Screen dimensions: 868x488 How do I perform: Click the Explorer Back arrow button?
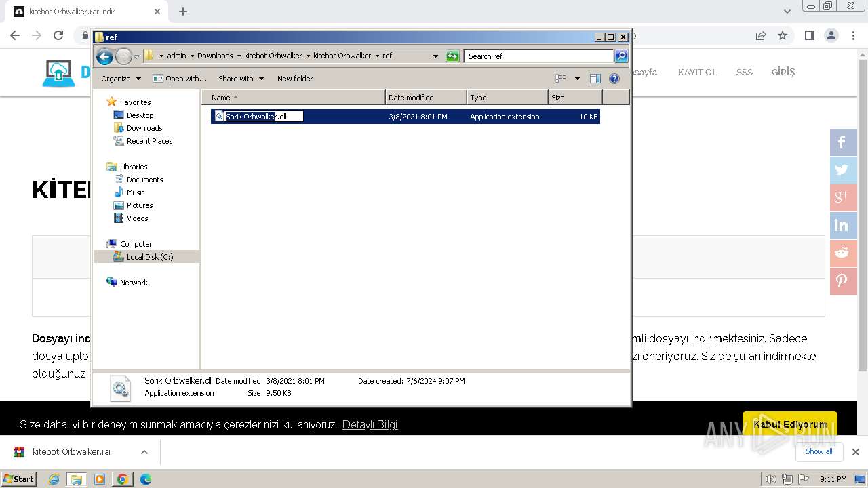click(104, 56)
